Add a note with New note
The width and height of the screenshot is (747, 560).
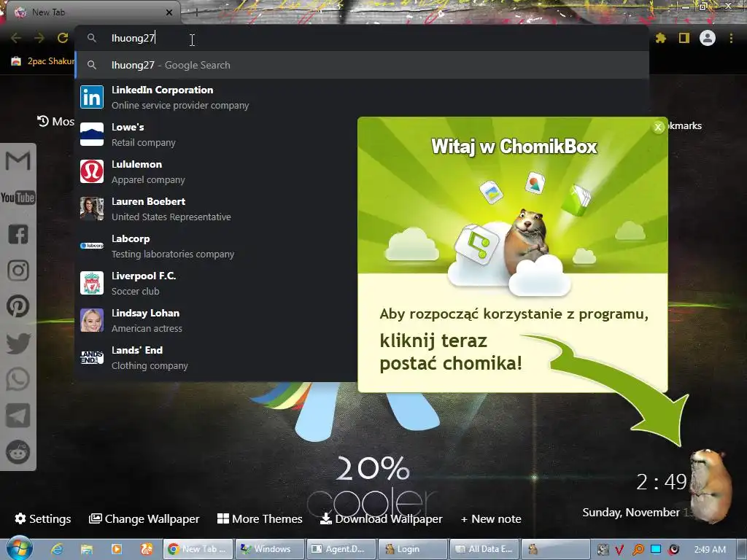click(x=491, y=518)
